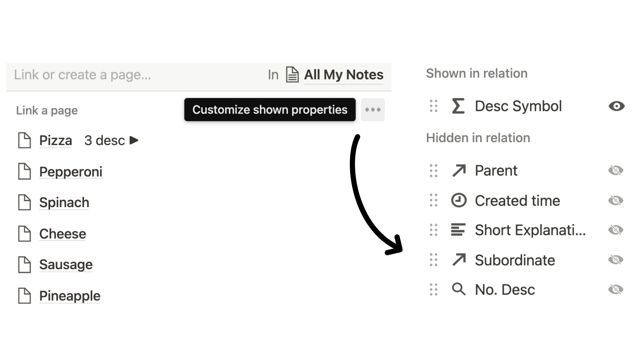Viewport: 644px width, 362px height.
Task: Click the document icon before All My Notes
Action: (292, 74)
